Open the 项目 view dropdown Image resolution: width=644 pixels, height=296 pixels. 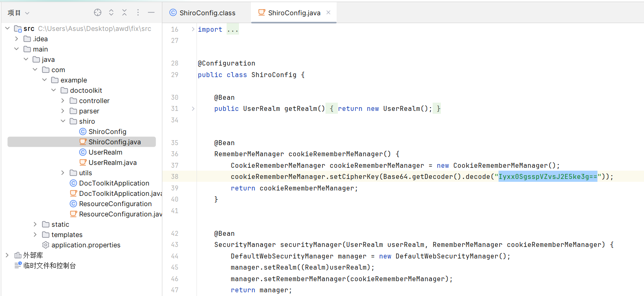coord(19,13)
